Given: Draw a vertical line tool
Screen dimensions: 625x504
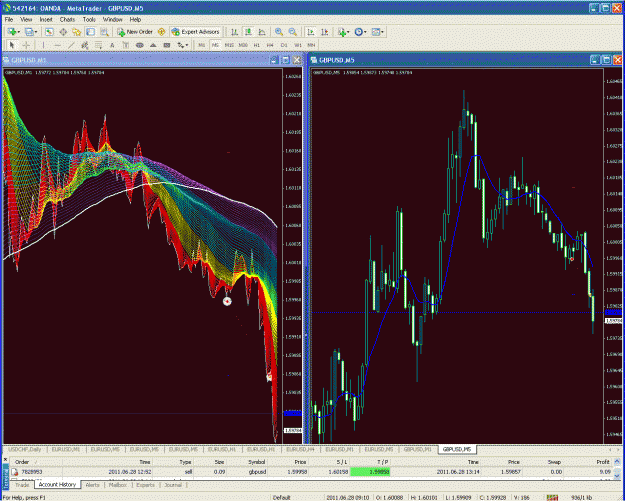Looking at the screenshot, I should [x=43, y=45].
